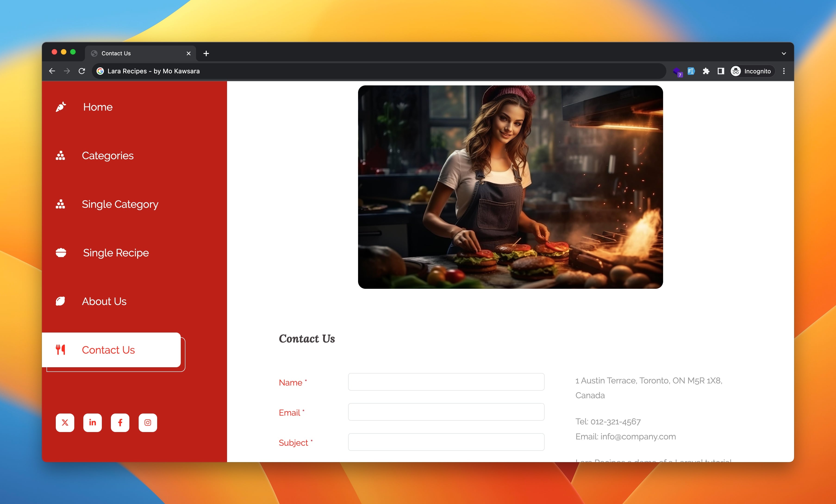Click the X (Twitter) social icon
836x504 pixels.
pyautogui.click(x=65, y=422)
